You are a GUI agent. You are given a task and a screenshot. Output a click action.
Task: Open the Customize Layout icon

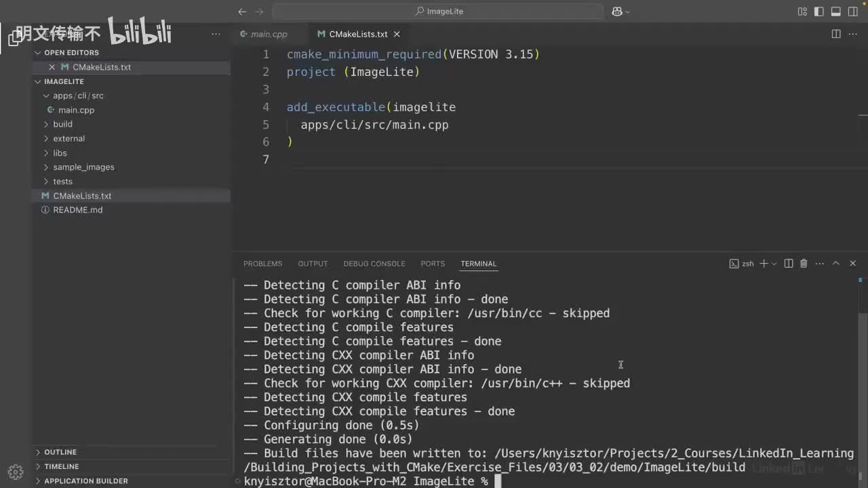pyautogui.click(x=803, y=12)
